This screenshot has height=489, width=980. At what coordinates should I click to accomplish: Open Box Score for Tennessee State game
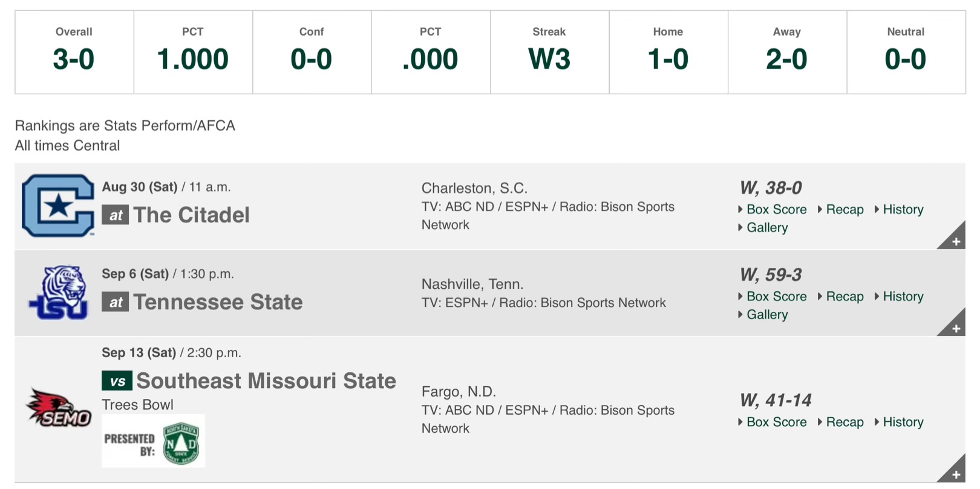(x=776, y=297)
